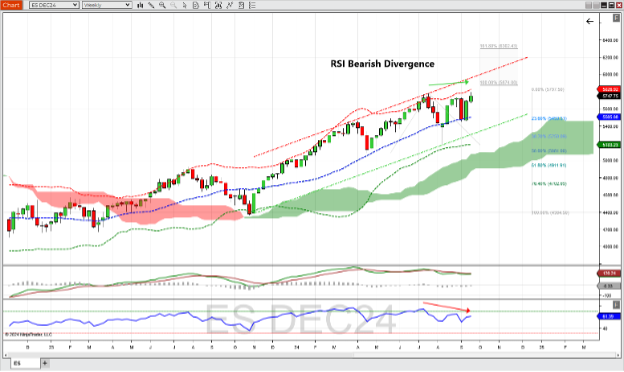Click the first grey link button in title bar
This screenshot has width=624, height=372.
tap(589, 5)
